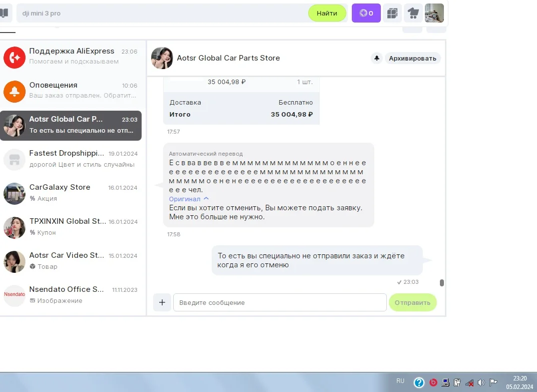This screenshot has width=537, height=392.
Task: Open Поддержка AliExpress chat
Action: pyautogui.click(x=71, y=57)
